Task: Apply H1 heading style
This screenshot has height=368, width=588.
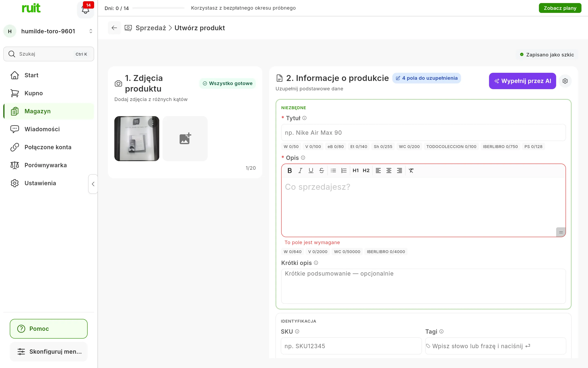Action: pos(355,171)
